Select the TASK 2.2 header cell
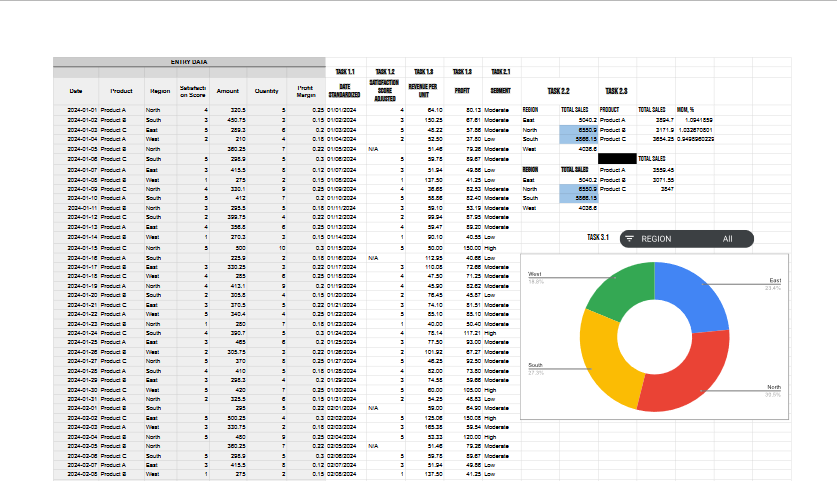The image size is (837, 481). [558, 91]
